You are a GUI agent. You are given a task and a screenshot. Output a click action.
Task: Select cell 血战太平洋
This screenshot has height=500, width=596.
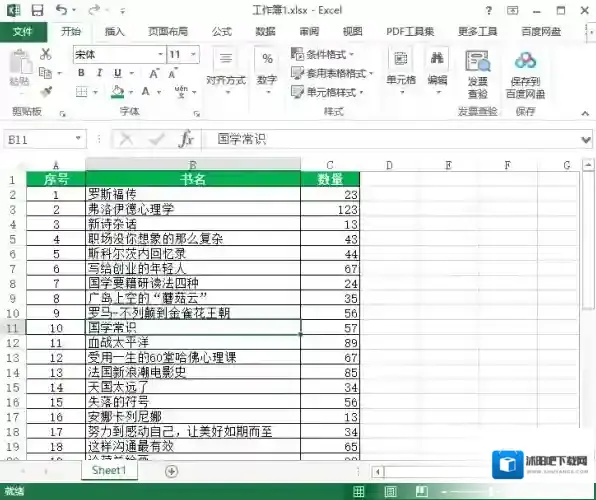(193, 343)
